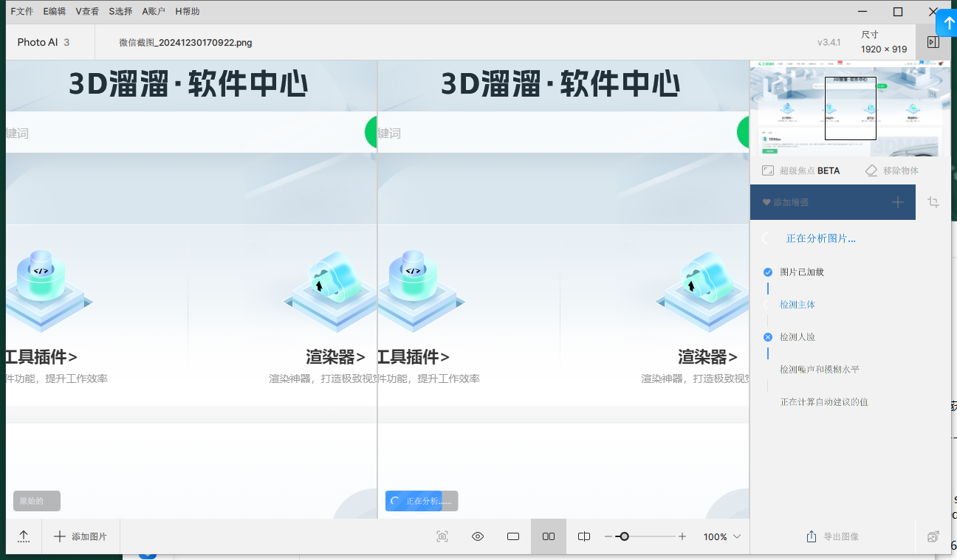Click the plus icon in 添加增强 bar
Screen dimensions: 957x560
(x=898, y=202)
